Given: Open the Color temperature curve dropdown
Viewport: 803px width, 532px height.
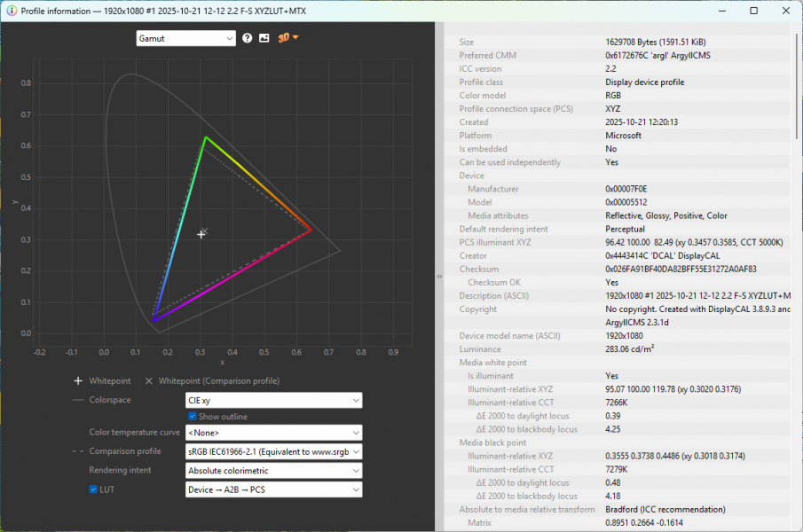Looking at the screenshot, I should [273, 433].
